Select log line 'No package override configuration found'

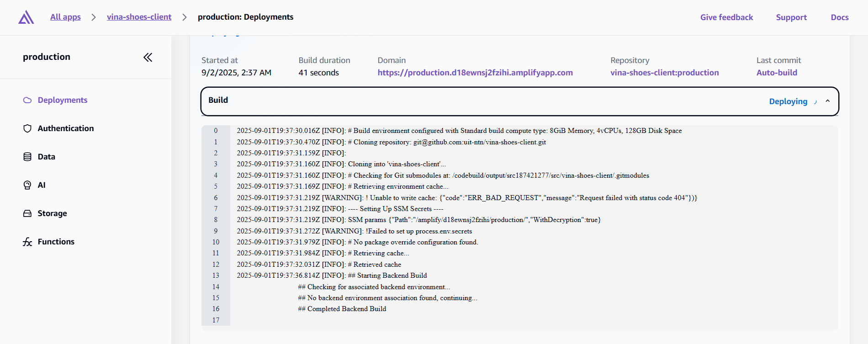(x=357, y=242)
